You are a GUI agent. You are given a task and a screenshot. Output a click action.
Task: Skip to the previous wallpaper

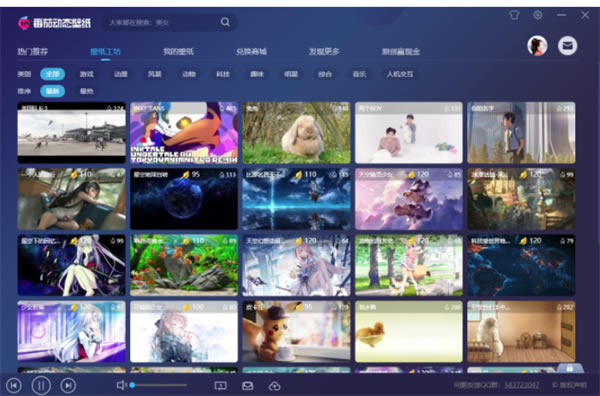click(x=14, y=385)
